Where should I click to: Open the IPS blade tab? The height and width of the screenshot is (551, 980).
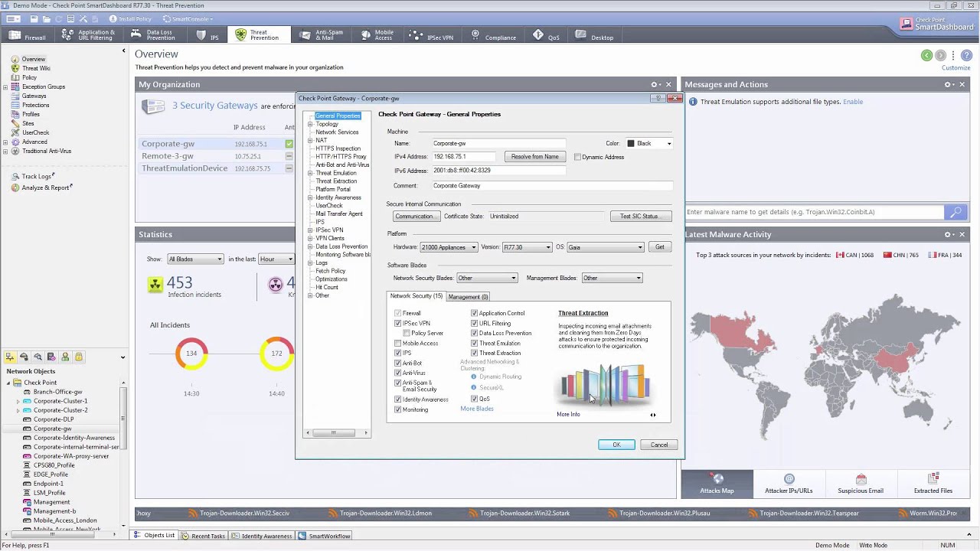coord(208,35)
